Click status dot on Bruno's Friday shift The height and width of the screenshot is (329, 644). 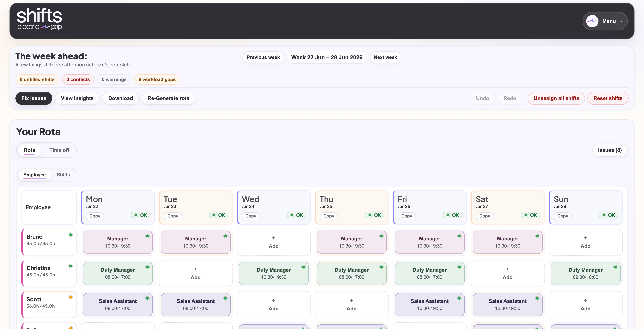[460, 236]
